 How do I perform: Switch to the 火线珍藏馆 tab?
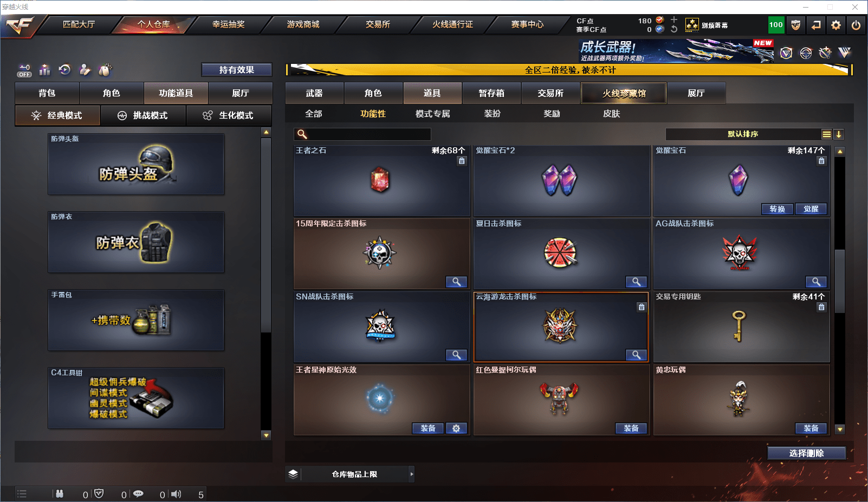624,93
